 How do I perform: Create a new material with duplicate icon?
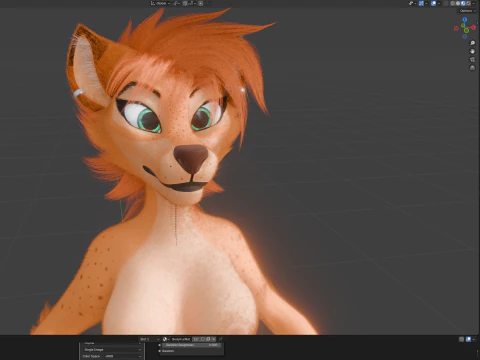[x=208, y=339]
